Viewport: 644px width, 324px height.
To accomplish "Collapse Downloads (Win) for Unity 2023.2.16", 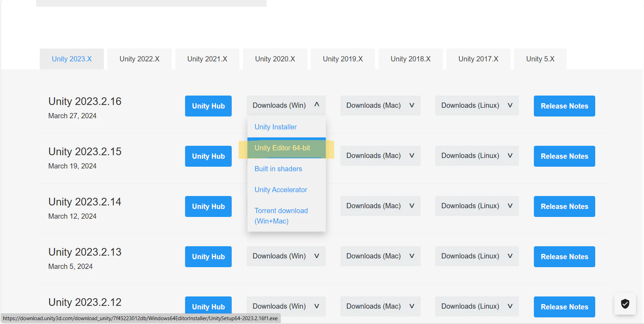I will [286, 105].
